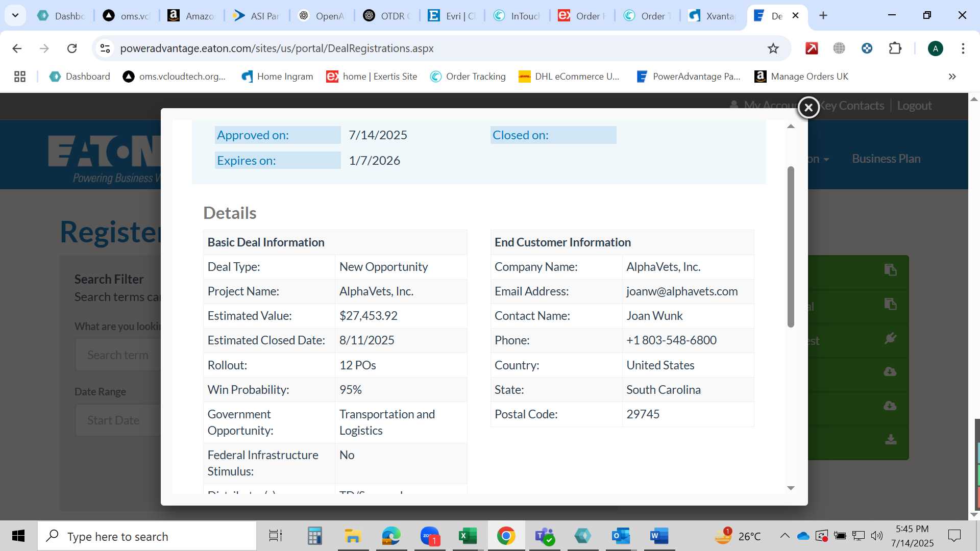
Task: Open the Chrome three-dot menu
Action: [x=963, y=48]
